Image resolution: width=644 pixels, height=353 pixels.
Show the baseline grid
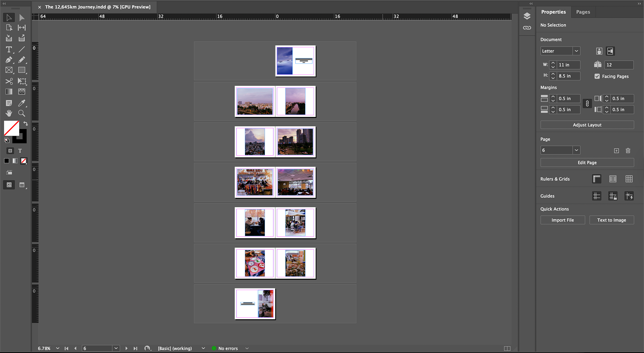[613, 179]
